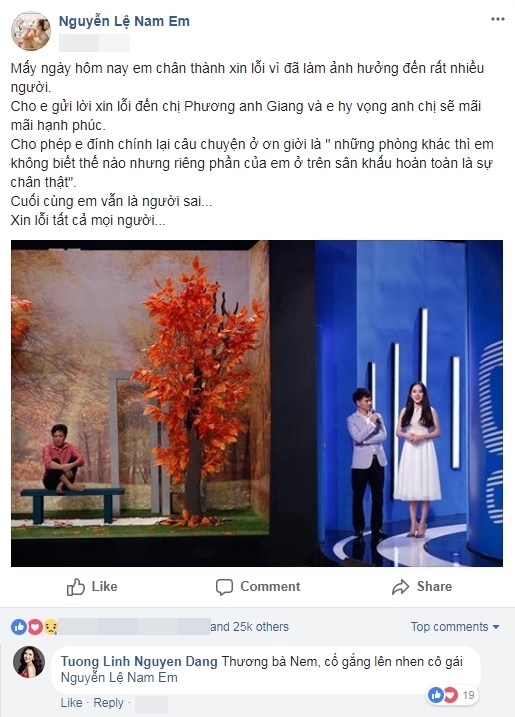Open the post options three-dot menu
The width and height of the screenshot is (515, 717).
(498, 19)
